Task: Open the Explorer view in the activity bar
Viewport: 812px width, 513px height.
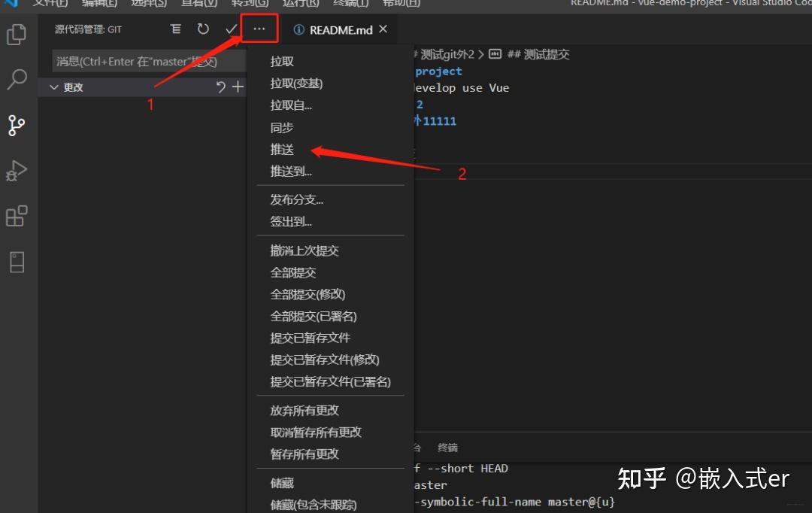Action: coord(17,34)
